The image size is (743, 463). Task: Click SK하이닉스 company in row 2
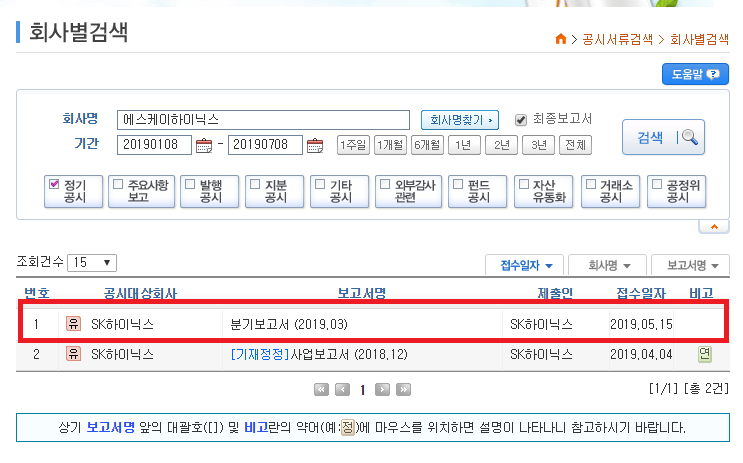click(x=122, y=354)
